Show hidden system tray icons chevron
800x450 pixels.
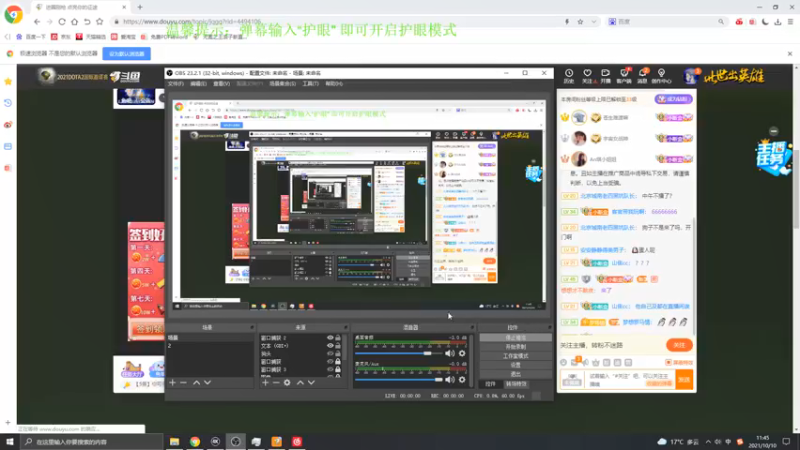click(x=708, y=442)
